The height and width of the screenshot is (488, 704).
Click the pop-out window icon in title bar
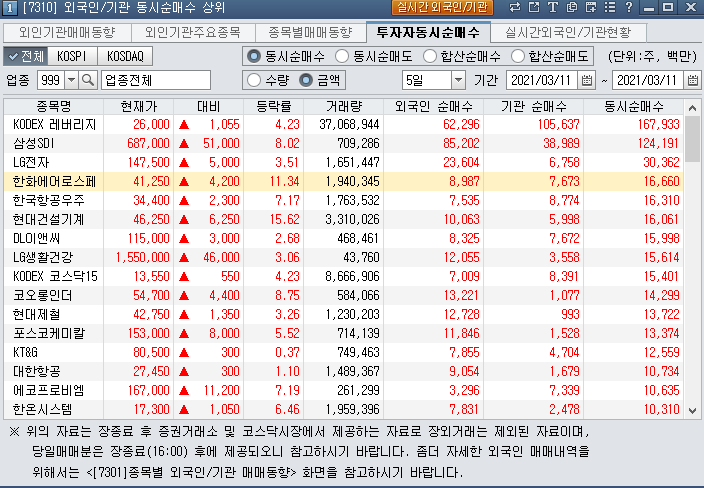tap(534, 7)
